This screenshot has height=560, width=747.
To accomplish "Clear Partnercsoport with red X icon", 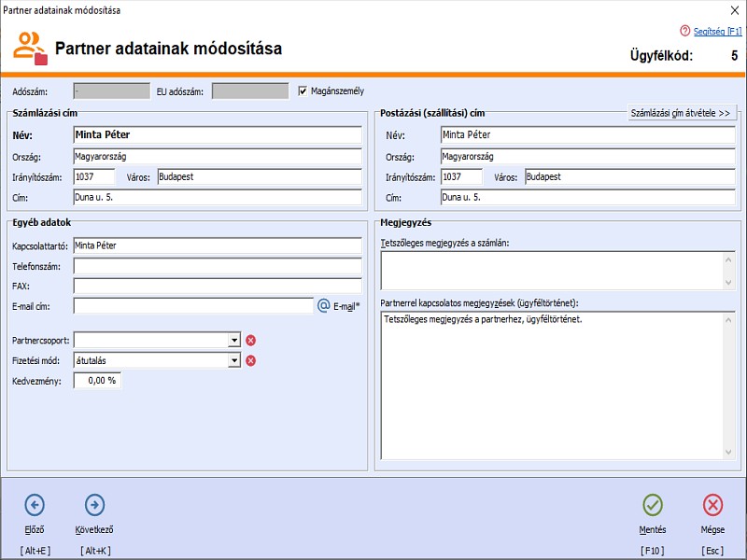I will [250, 341].
